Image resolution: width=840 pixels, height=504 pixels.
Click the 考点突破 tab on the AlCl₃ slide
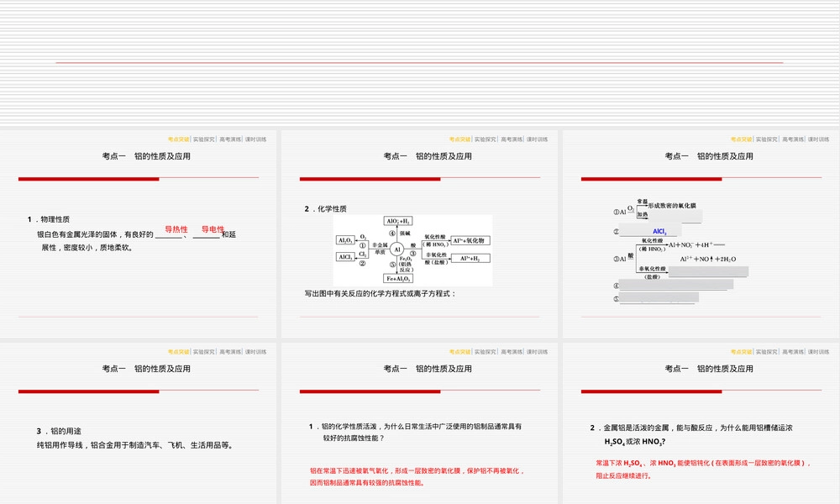[x=742, y=139]
